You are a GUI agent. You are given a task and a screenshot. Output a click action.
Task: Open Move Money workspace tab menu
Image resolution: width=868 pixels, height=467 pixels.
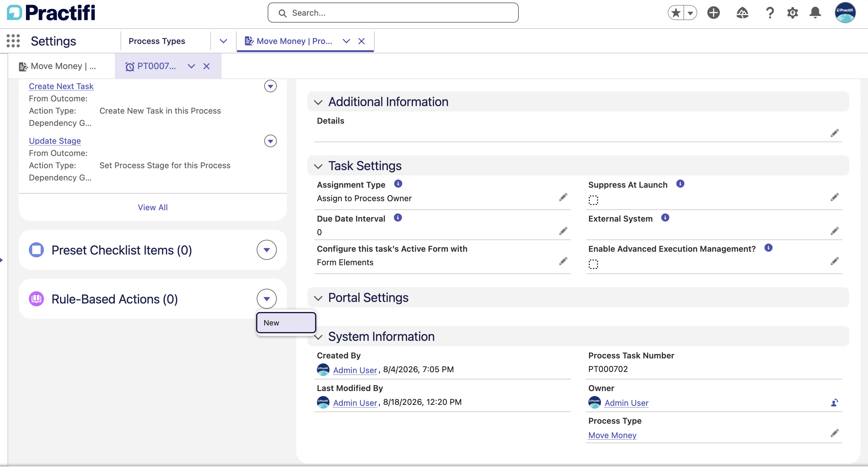point(346,41)
